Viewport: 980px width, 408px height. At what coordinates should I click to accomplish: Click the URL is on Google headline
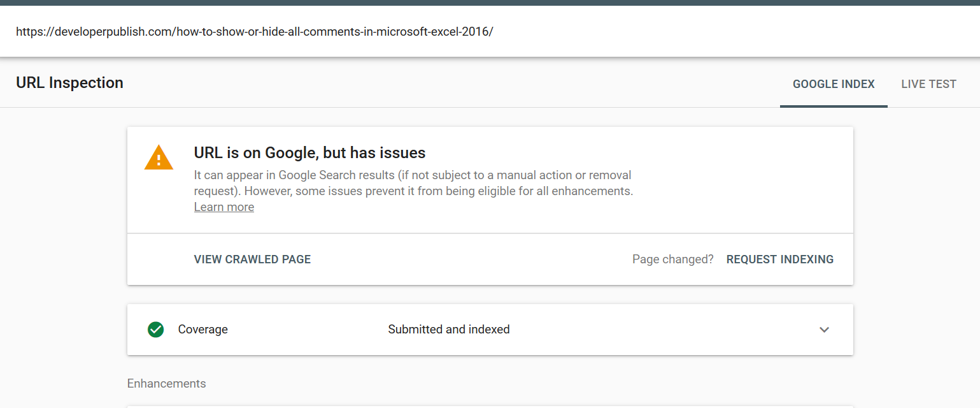[309, 152]
